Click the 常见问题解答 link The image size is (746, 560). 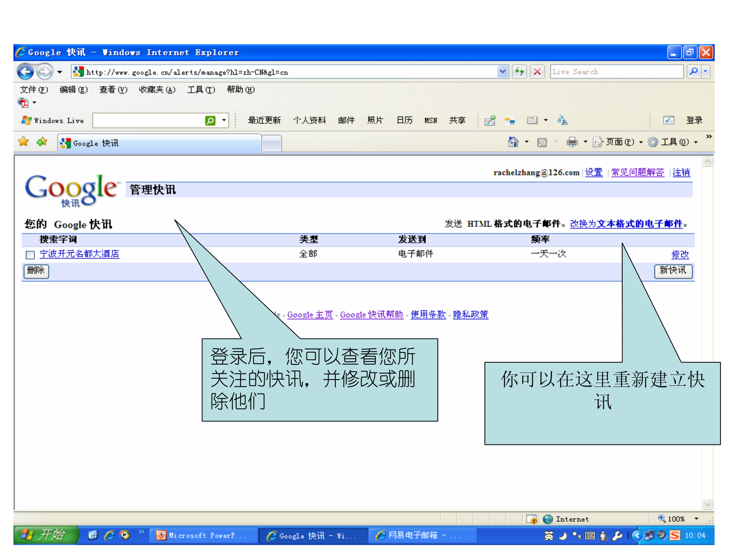coord(638,173)
